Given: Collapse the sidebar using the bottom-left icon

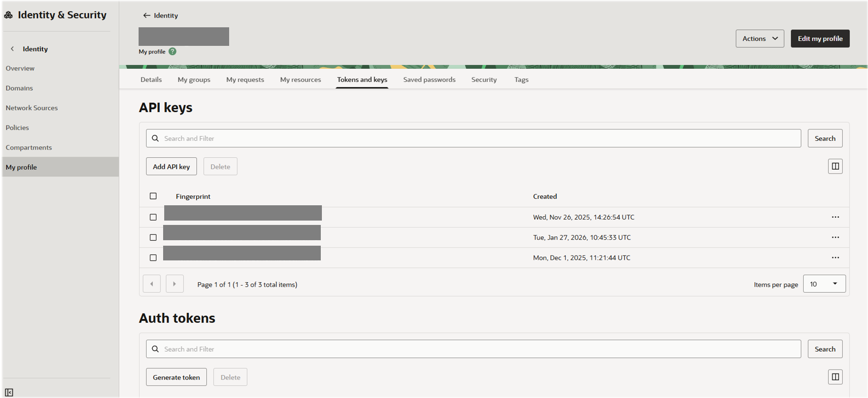Looking at the screenshot, I should pos(9,392).
